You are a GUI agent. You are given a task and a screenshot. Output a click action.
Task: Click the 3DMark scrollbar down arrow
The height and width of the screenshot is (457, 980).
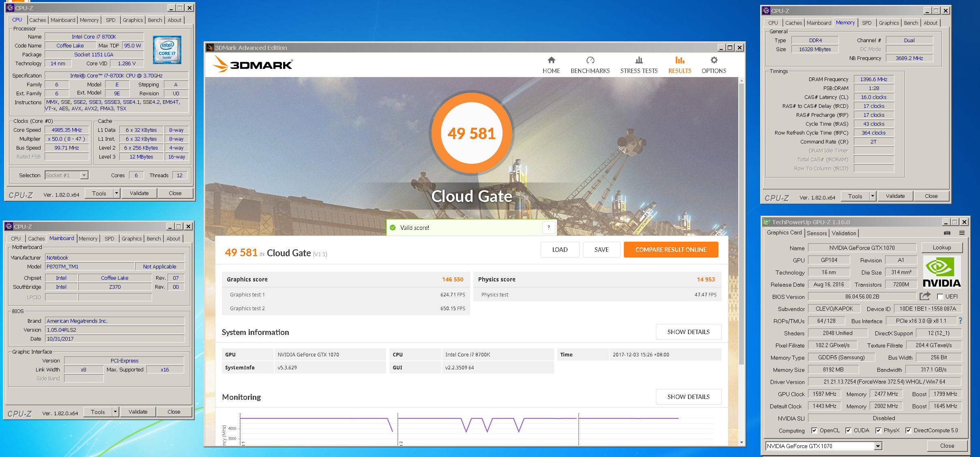click(x=741, y=442)
